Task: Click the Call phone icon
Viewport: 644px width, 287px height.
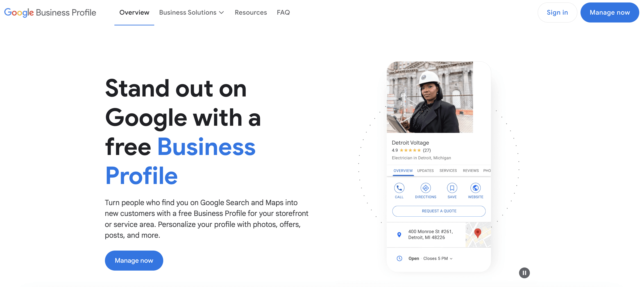Action: (399, 188)
